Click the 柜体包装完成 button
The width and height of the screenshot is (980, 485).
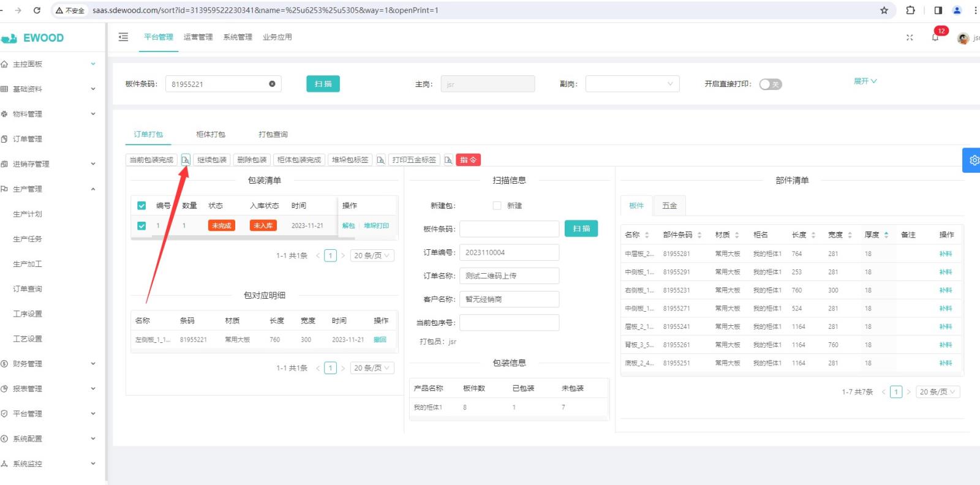[299, 160]
